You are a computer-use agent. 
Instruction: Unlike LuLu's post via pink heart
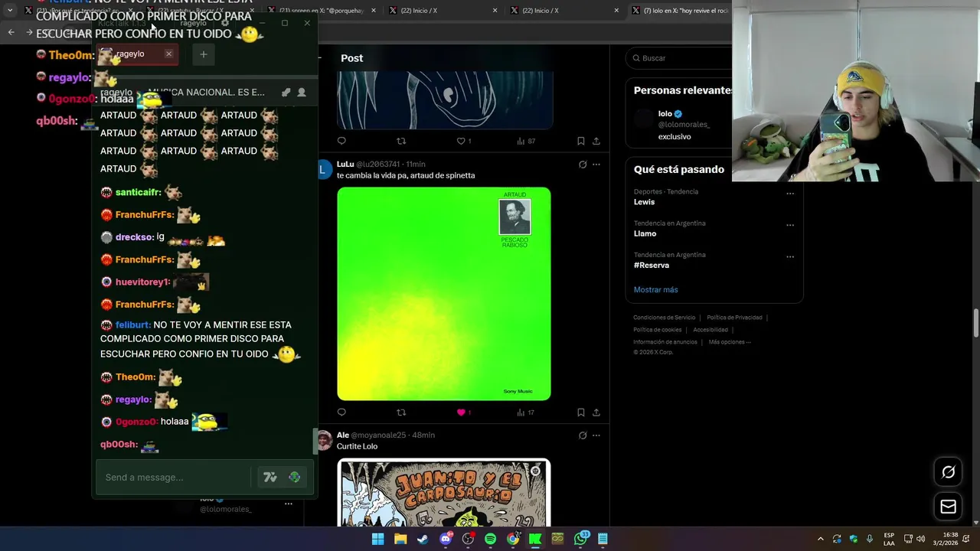click(x=461, y=412)
